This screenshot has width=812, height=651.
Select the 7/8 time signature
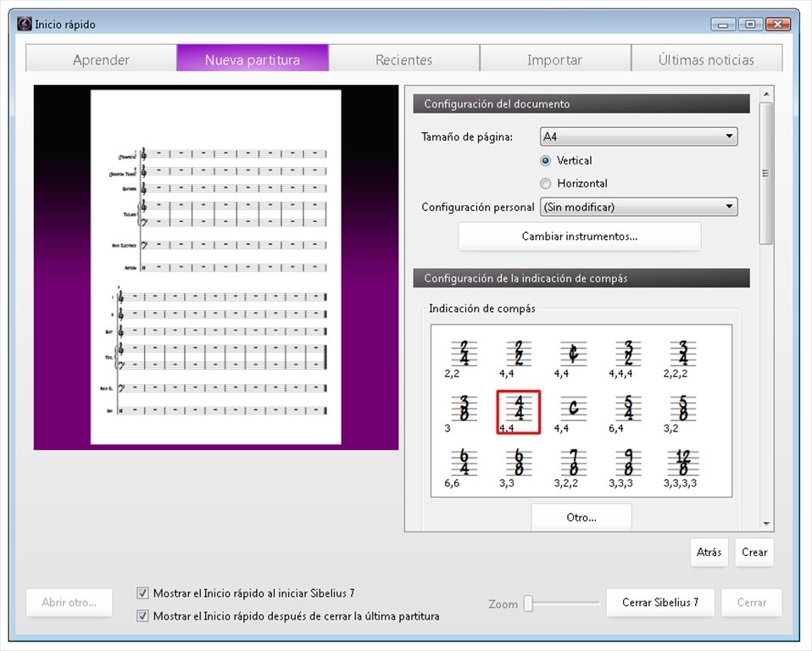tap(573, 463)
